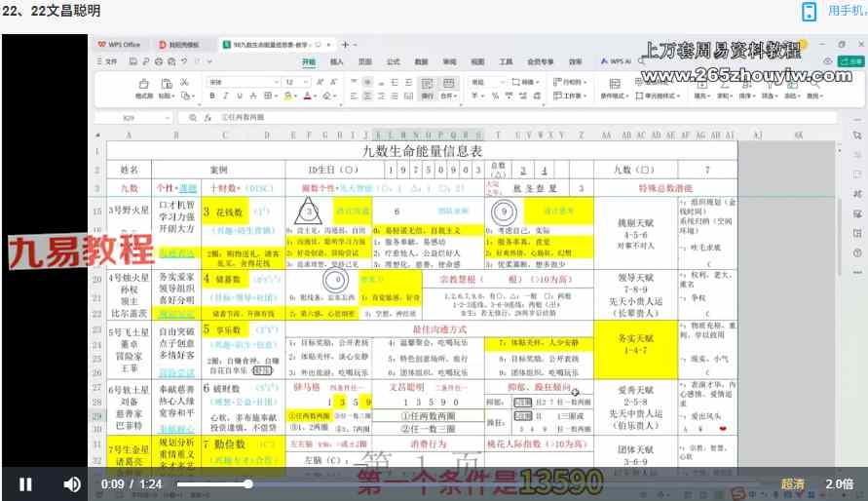Click the undo arrow icon
Viewport: 868px width, 501px height.
tap(182, 61)
